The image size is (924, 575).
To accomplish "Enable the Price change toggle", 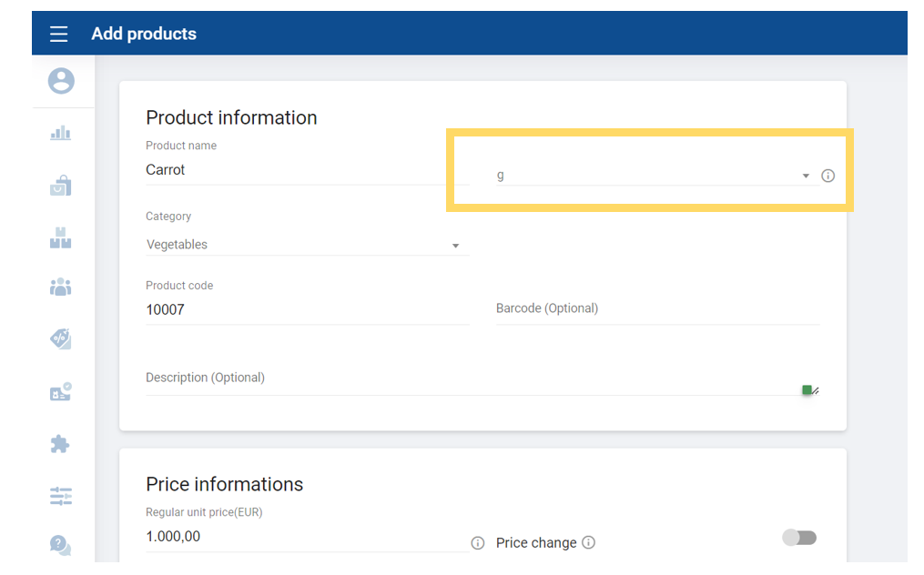I will pyautogui.click(x=799, y=538).
